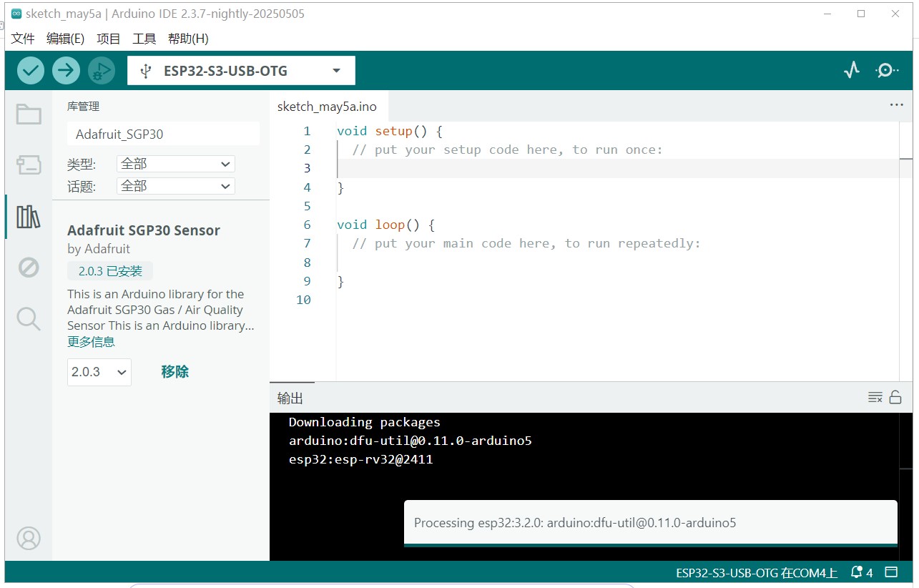The width and height of the screenshot is (919, 588).
Task: Clear the output panel
Action: pyautogui.click(x=875, y=398)
